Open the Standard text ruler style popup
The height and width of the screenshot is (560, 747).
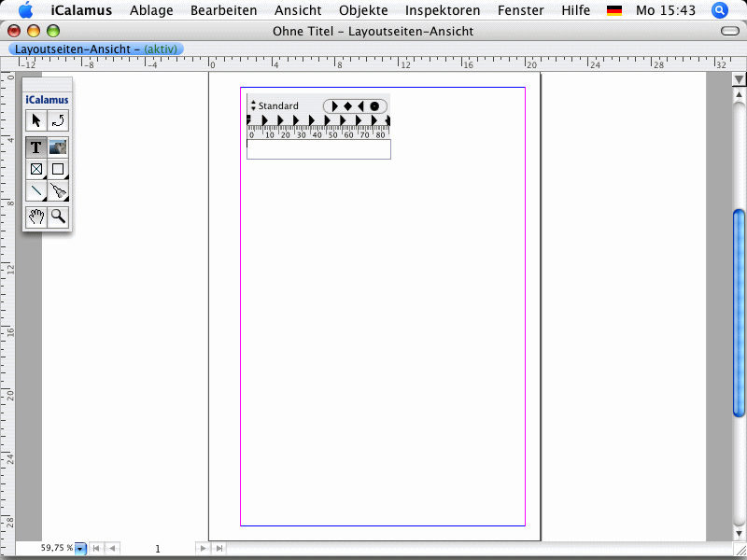pyautogui.click(x=275, y=106)
